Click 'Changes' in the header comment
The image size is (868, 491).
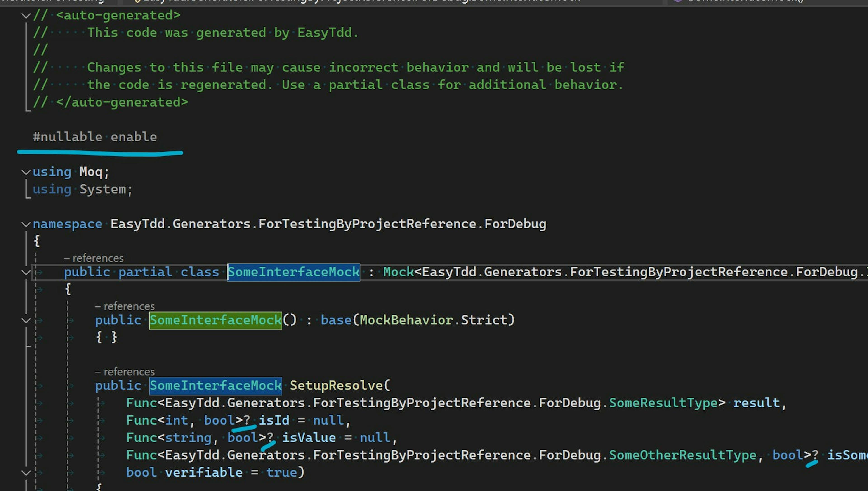pos(114,67)
